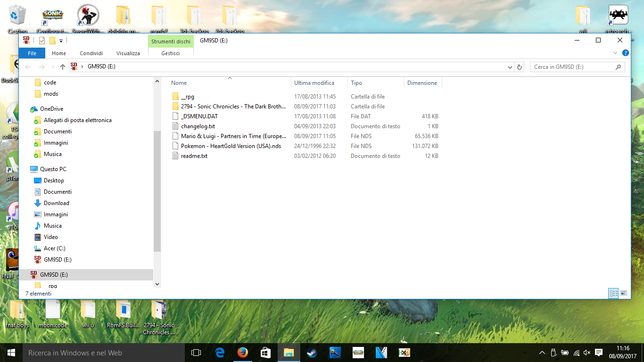Open the Windows Store from the taskbar

pyautogui.click(x=265, y=353)
